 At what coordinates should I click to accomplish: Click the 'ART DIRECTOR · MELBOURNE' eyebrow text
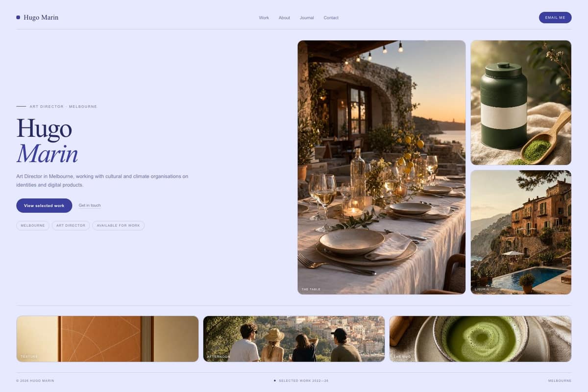click(63, 106)
